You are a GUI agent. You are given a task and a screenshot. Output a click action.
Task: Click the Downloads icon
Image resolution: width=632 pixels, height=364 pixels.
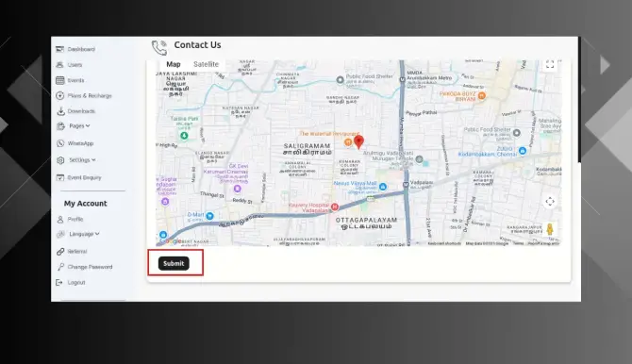pos(60,111)
